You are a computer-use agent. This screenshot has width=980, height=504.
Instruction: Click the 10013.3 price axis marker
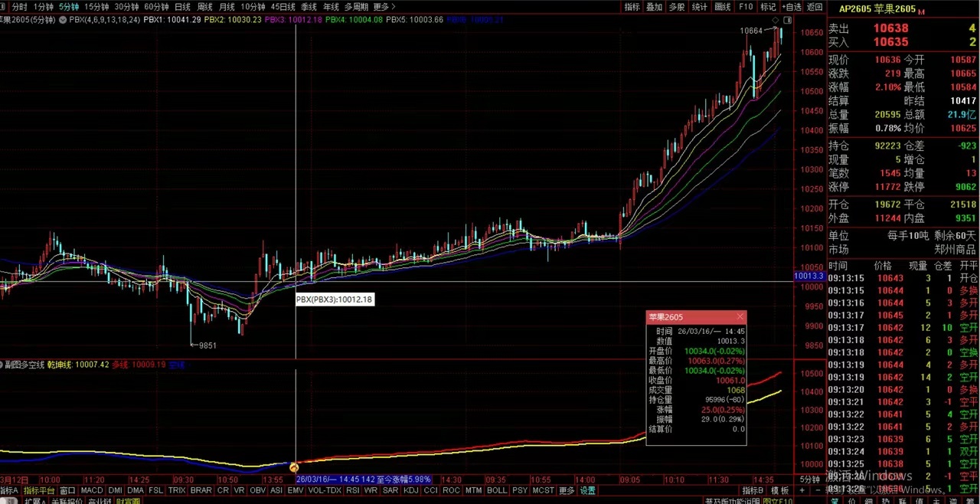(x=808, y=276)
